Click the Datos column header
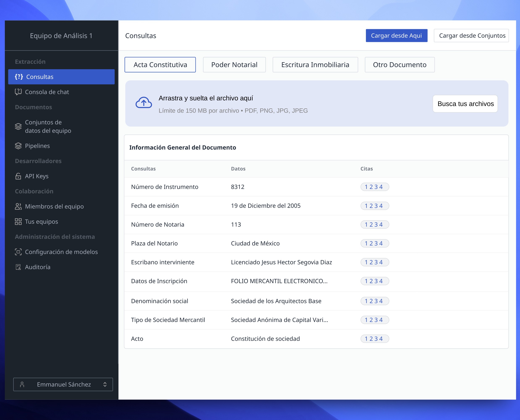The width and height of the screenshot is (520, 420). (x=238, y=169)
